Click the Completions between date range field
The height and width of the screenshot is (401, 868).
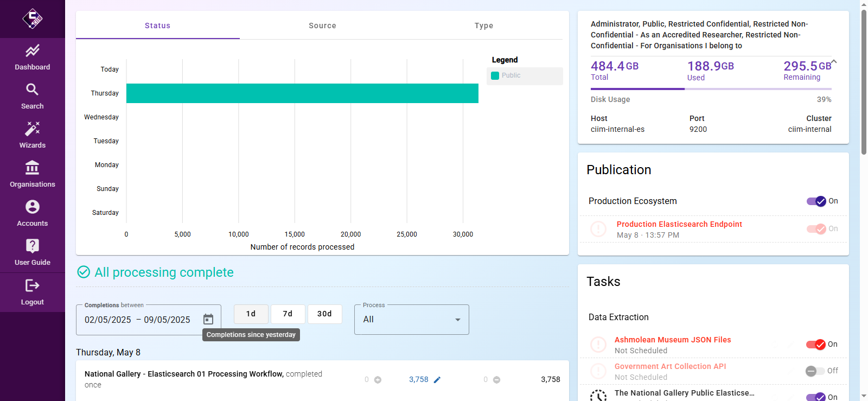pyautogui.click(x=138, y=320)
